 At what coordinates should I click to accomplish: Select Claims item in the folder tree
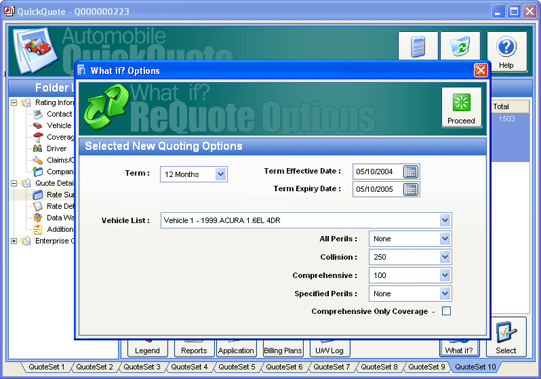60,160
